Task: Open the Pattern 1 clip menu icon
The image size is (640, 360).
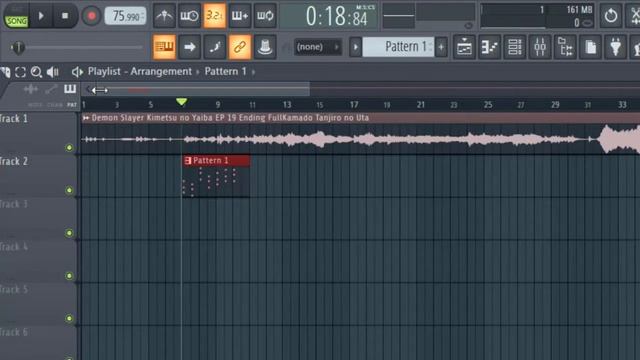Action: (x=188, y=161)
